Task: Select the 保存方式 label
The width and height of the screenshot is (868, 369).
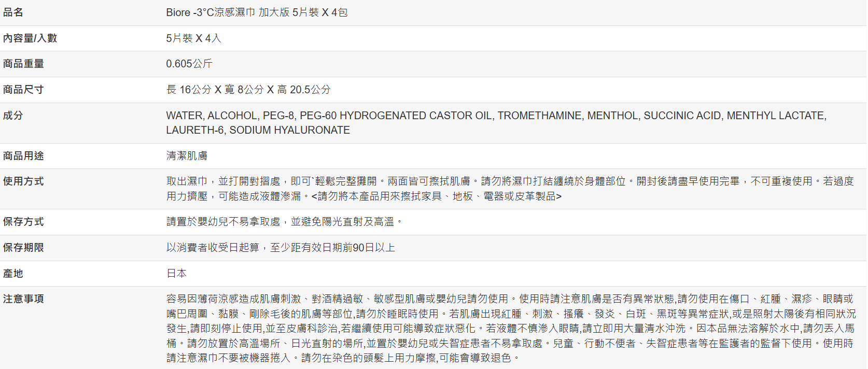Action: click(23, 222)
